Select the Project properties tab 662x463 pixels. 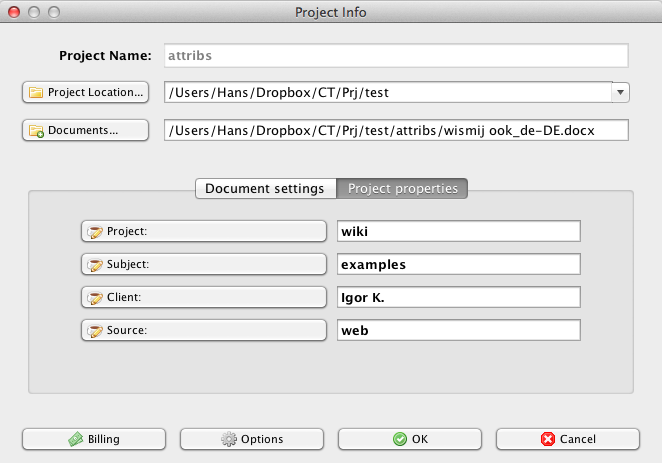pos(402,188)
